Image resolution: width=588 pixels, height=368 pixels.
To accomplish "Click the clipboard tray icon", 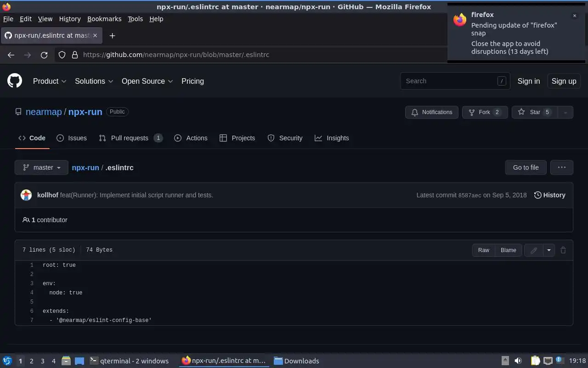I will [x=535, y=361].
